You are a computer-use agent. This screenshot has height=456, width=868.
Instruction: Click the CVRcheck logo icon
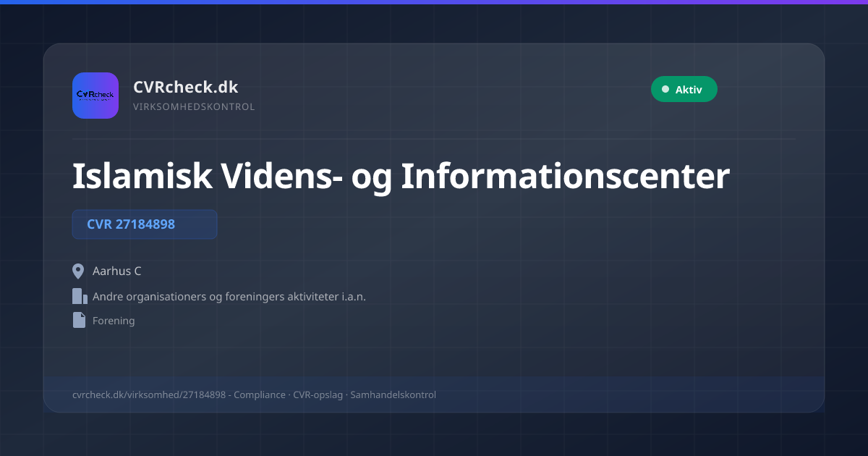[95, 96]
